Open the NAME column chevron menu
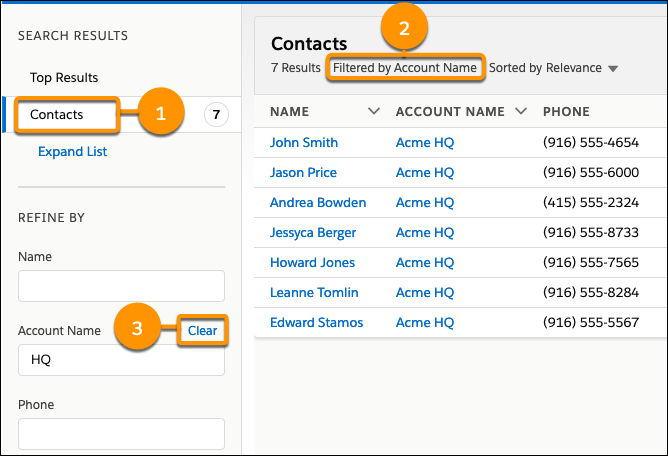Screen dimensions: 668x456 point(374,112)
